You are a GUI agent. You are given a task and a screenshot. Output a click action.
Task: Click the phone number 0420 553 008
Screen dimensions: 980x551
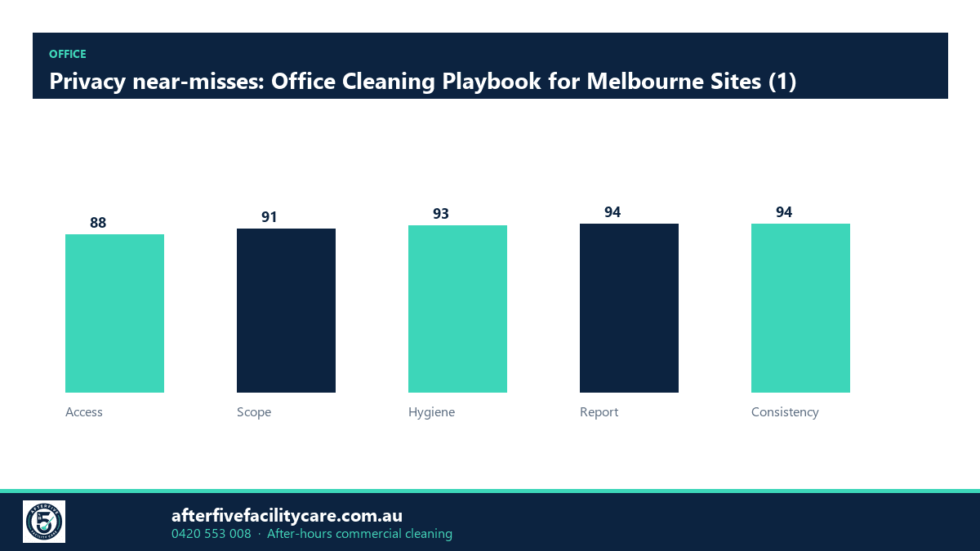pos(212,534)
